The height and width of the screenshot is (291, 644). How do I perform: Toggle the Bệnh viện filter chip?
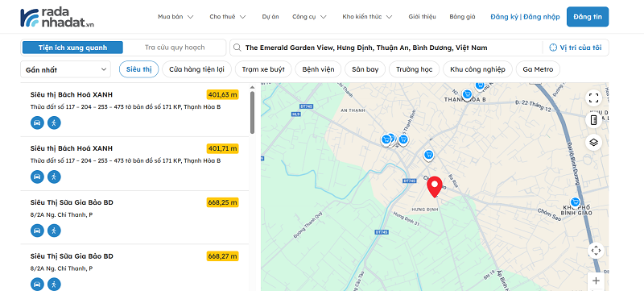click(x=318, y=69)
